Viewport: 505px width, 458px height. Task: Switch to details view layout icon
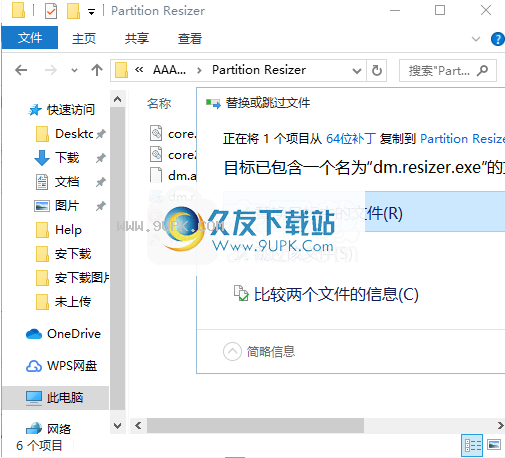click(472, 445)
